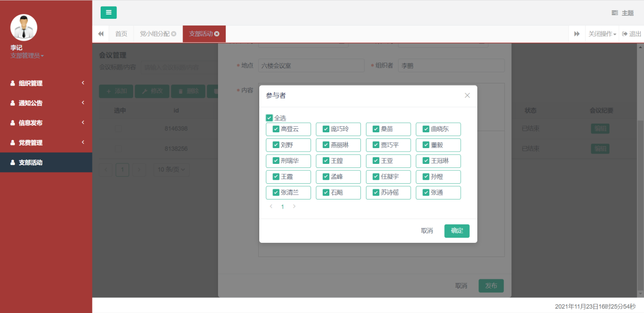644x313 pixels.
Task: Uncheck participant 高登云
Action: click(276, 129)
